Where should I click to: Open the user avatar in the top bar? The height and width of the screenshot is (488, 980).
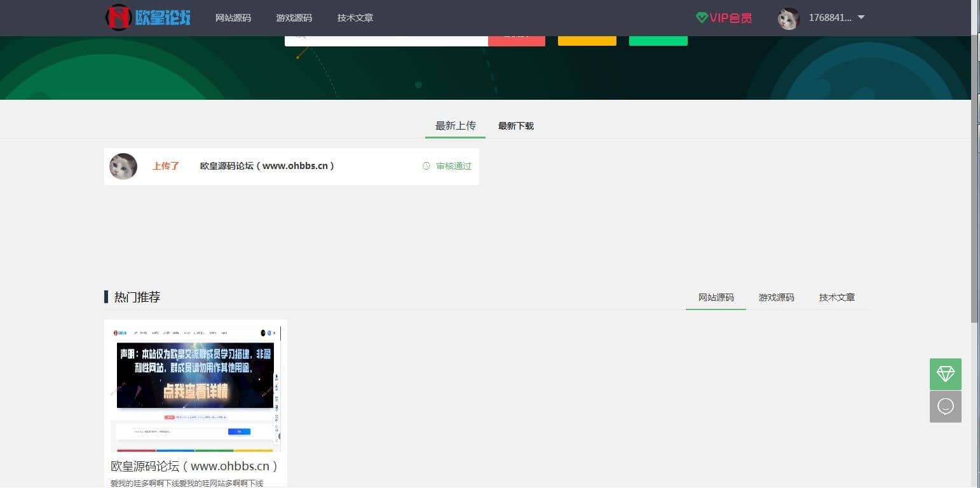point(788,18)
